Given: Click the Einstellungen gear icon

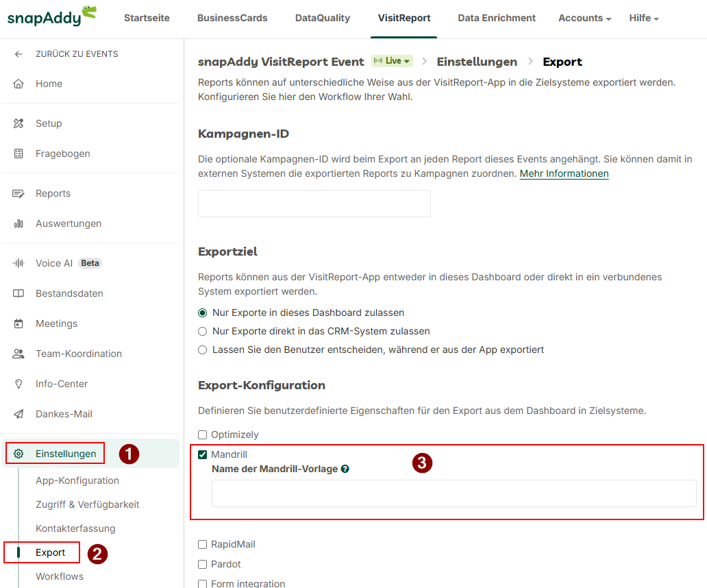Looking at the screenshot, I should click(18, 454).
